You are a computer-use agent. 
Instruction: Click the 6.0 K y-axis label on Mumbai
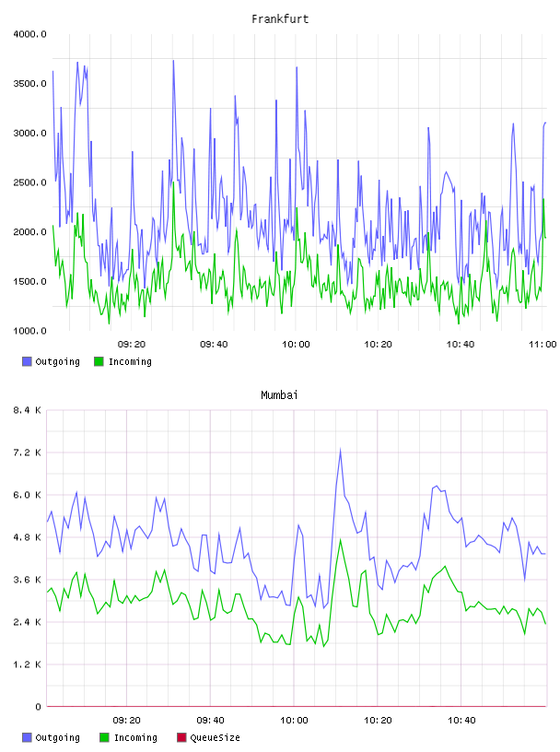[27, 495]
